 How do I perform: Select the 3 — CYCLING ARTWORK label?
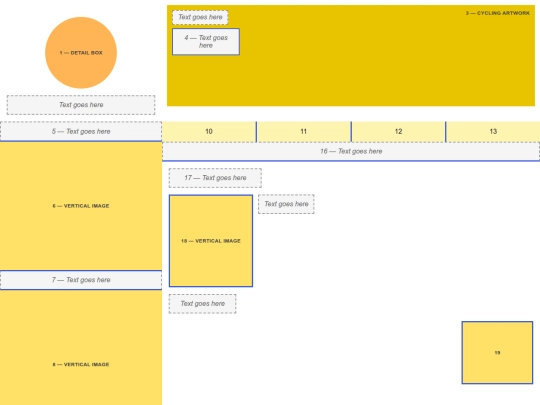click(x=498, y=13)
